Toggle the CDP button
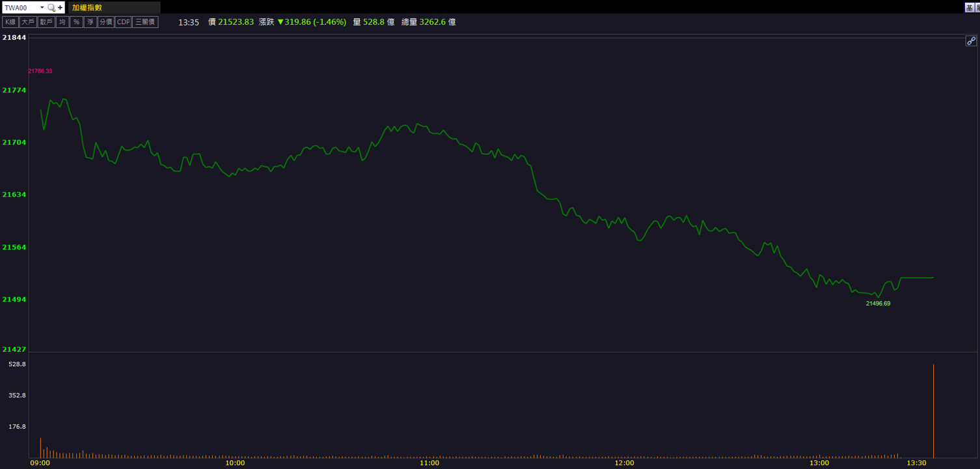Viewport: 980px width, 469px height. [x=124, y=22]
